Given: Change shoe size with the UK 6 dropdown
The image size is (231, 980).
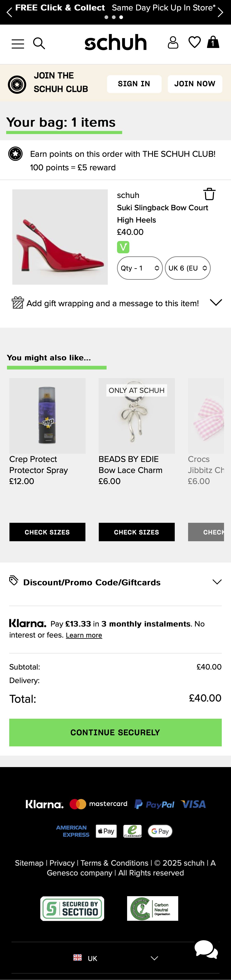Looking at the screenshot, I should 187,268.
